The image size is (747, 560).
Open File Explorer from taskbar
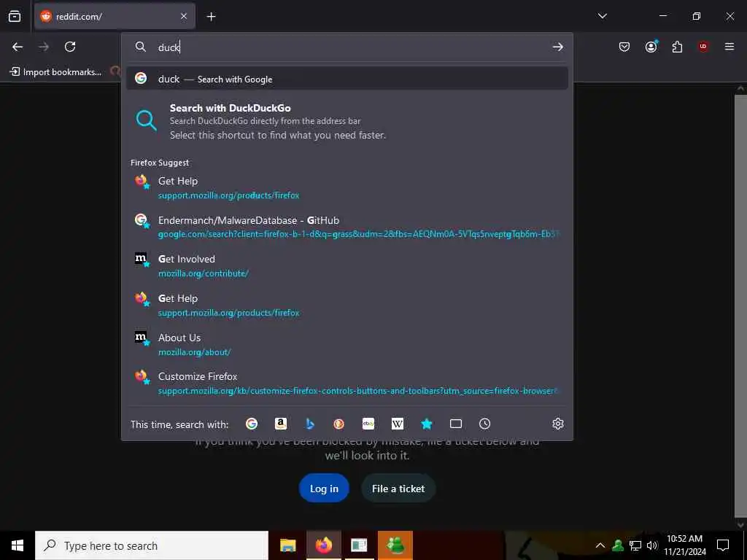coord(287,545)
